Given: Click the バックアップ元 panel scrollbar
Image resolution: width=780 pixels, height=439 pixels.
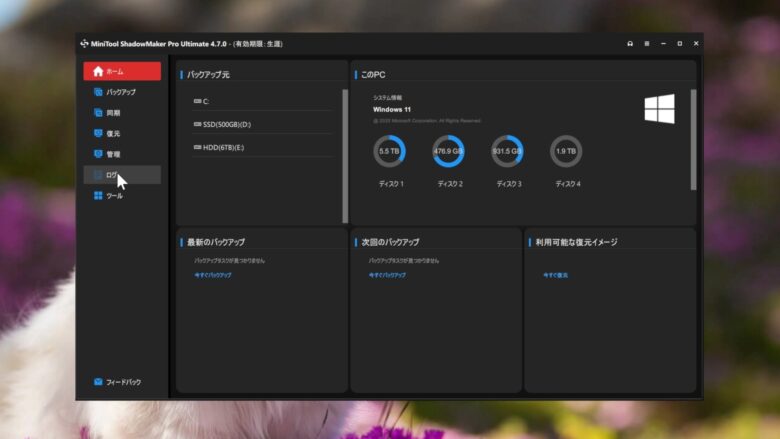Looking at the screenshot, I should pos(345,156).
